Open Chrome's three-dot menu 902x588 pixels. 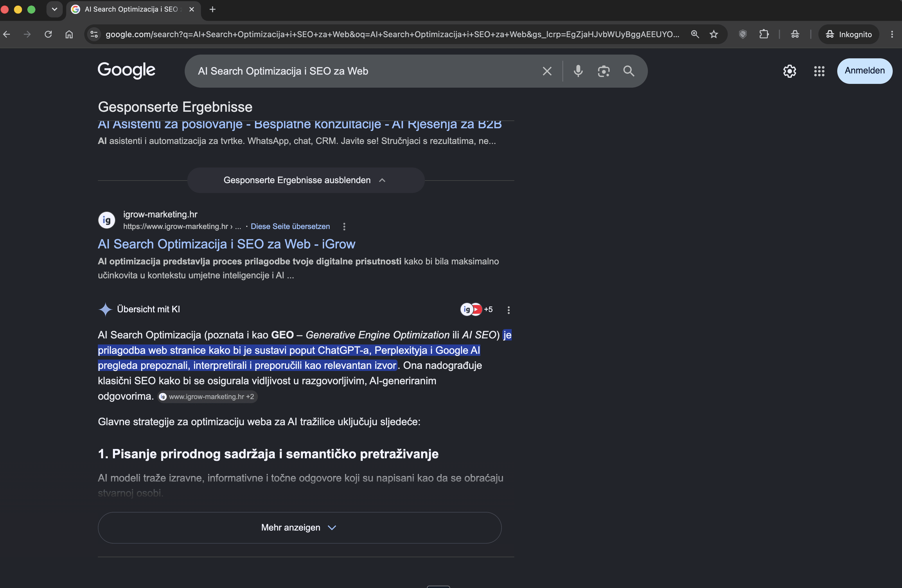pyautogui.click(x=892, y=35)
